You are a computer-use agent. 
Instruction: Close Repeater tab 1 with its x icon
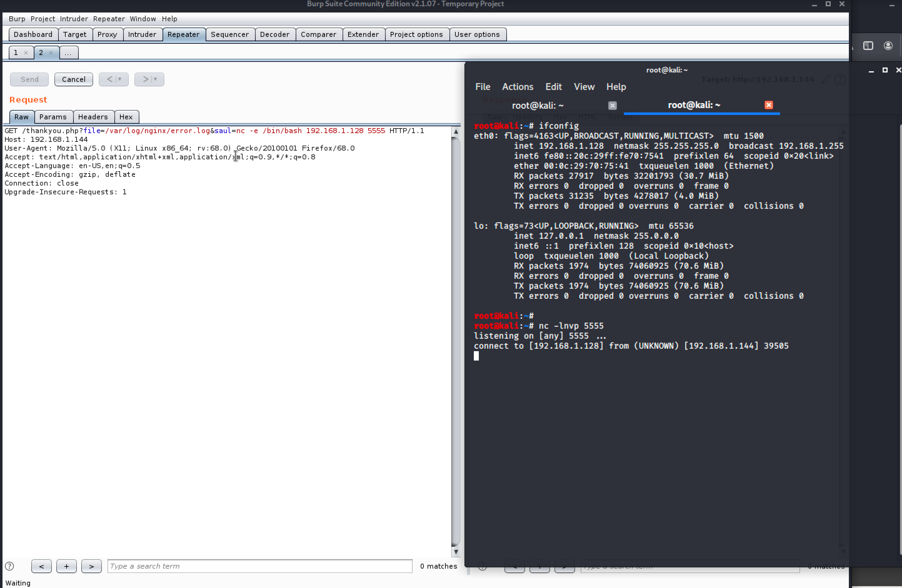pyautogui.click(x=26, y=53)
